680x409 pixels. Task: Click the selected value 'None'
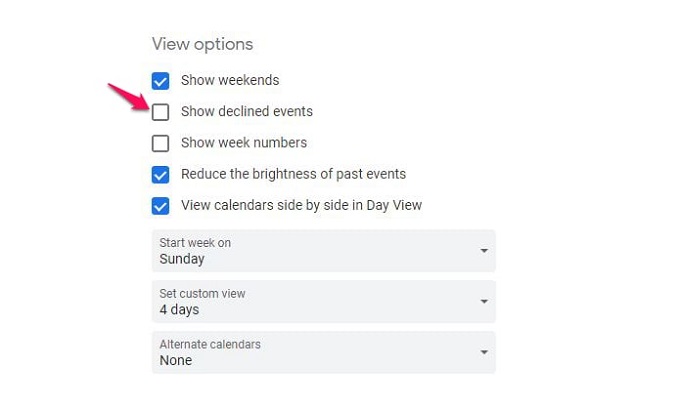click(176, 360)
